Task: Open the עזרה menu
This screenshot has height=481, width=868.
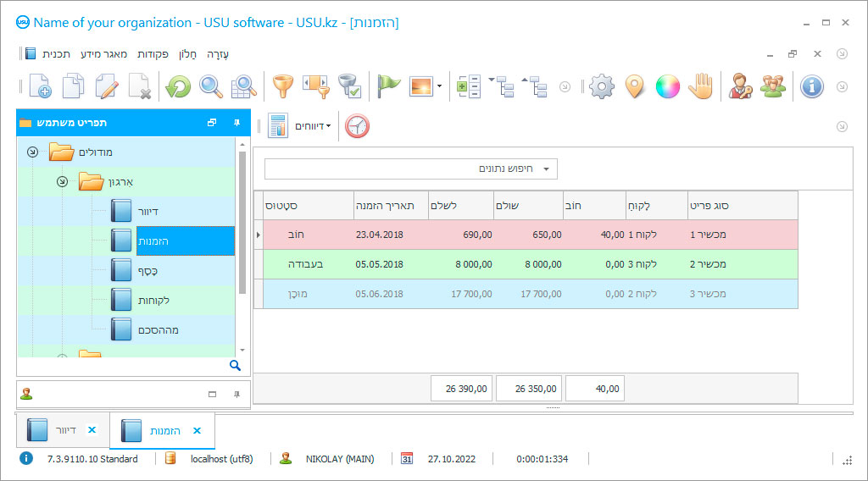Action: (218, 53)
